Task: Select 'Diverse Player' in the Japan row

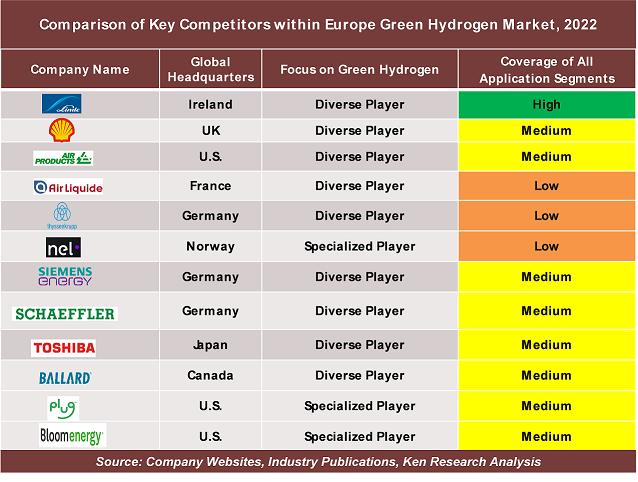Action: tap(360, 345)
